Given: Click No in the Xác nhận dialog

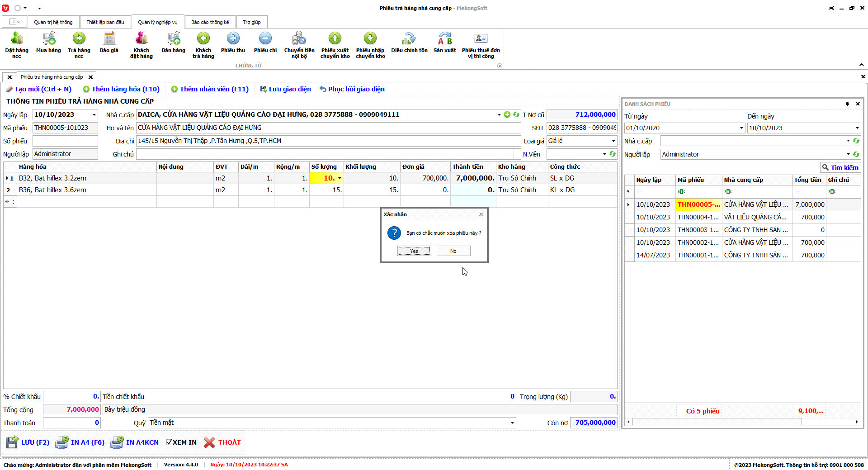Looking at the screenshot, I should pos(453,251).
